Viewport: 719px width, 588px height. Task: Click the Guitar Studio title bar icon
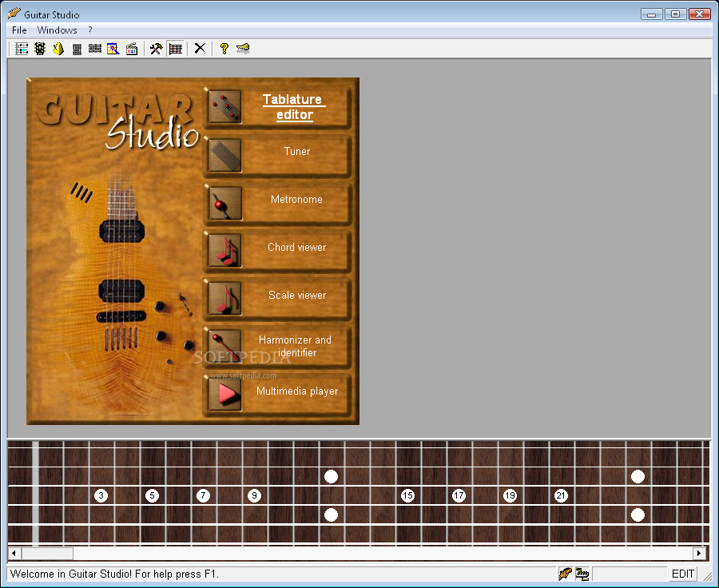click(14, 14)
